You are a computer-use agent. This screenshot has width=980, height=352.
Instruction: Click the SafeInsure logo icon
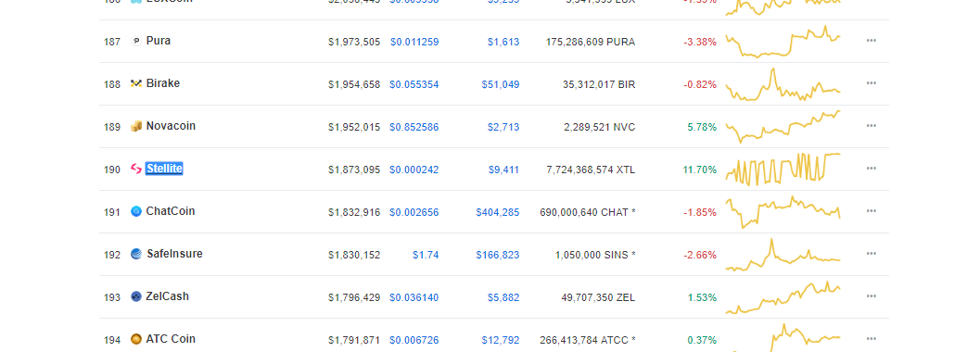[135, 254]
